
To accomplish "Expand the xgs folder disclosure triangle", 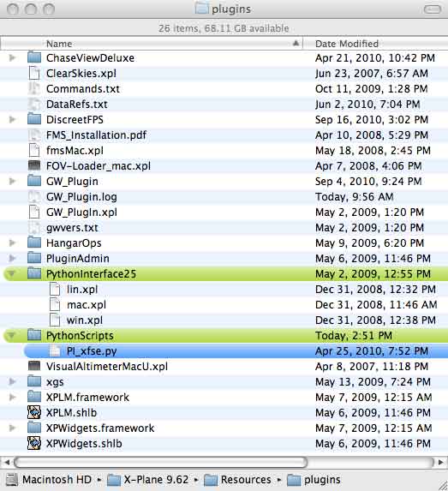I will coord(12,381).
